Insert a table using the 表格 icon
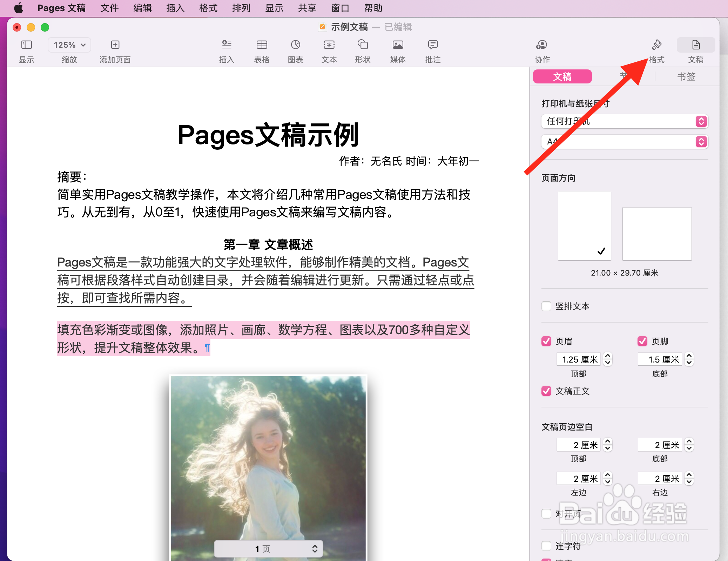 tap(262, 45)
